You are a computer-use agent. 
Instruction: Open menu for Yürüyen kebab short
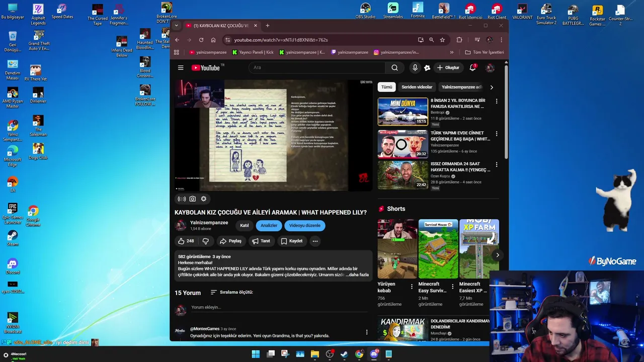[x=412, y=287]
